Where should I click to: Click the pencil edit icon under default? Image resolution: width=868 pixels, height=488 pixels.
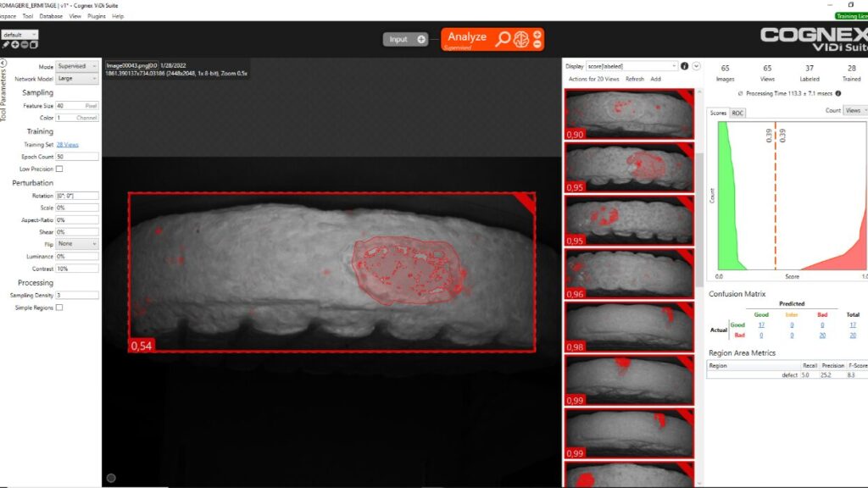6,45
